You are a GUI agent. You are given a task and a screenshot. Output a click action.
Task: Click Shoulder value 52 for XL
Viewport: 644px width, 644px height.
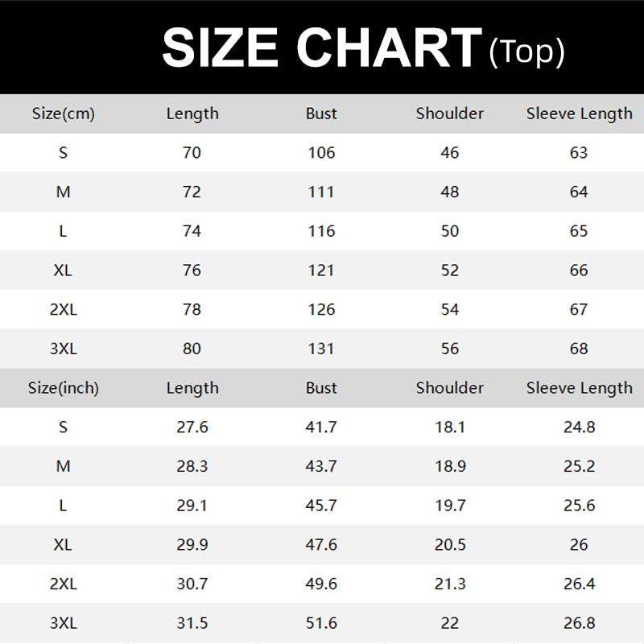tap(449, 270)
